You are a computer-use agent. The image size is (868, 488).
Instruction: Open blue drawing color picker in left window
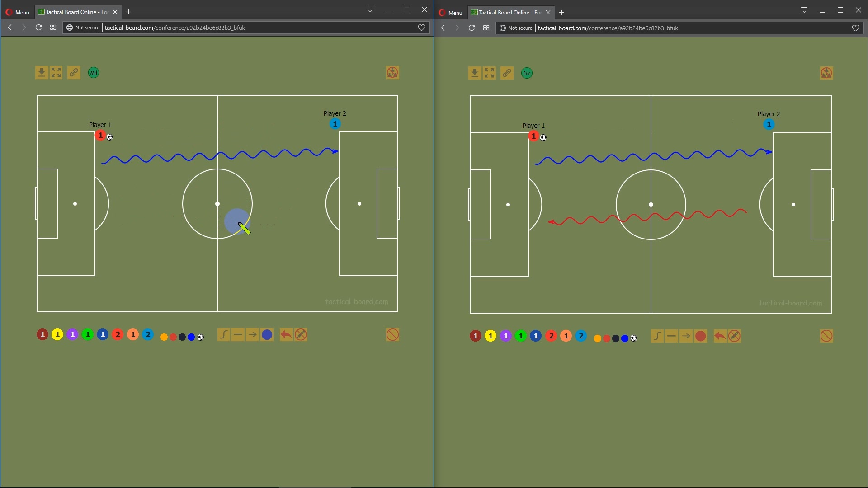pyautogui.click(x=267, y=335)
